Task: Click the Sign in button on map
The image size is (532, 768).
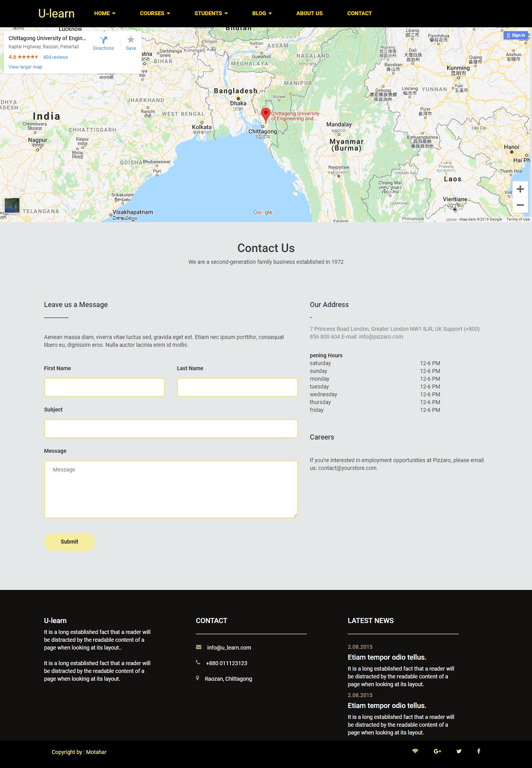Action: tap(516, 35)
